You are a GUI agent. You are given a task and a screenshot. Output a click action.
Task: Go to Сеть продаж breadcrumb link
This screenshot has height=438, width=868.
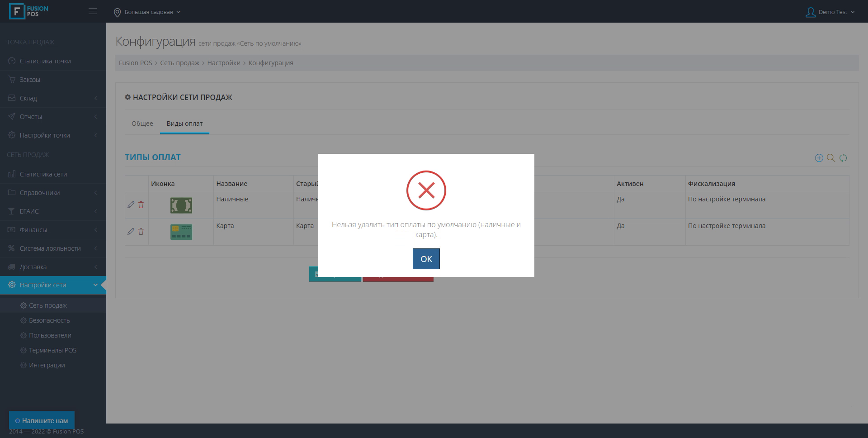point(179,63)
